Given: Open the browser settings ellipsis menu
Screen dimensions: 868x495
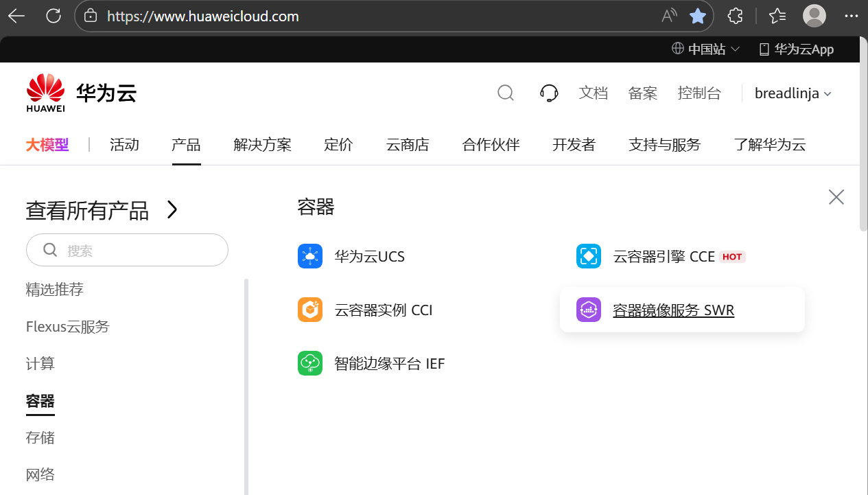Looking at the screenshot, I should click(851, 16).
